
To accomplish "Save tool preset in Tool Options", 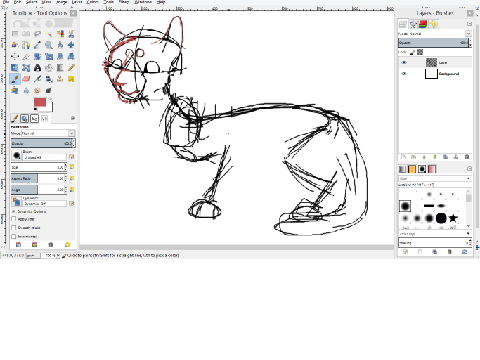I will [x=18, y=245].
